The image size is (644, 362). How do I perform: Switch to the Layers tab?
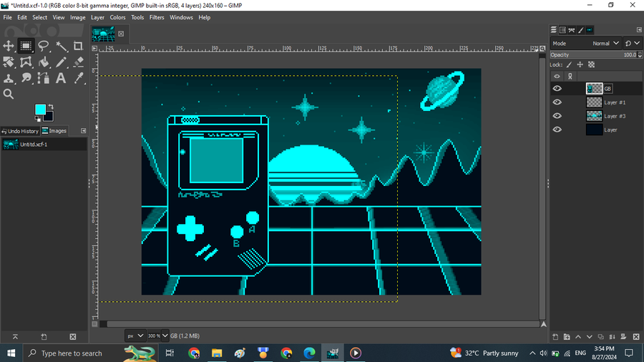(554, 30)
